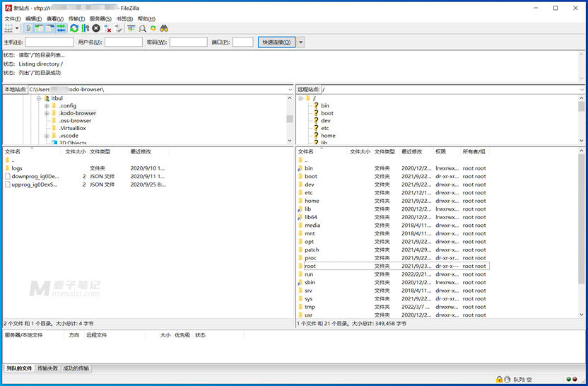The image size is (588, 386).
Task: Sort remote list by 权限 column
Action: (x=447, y=151)
